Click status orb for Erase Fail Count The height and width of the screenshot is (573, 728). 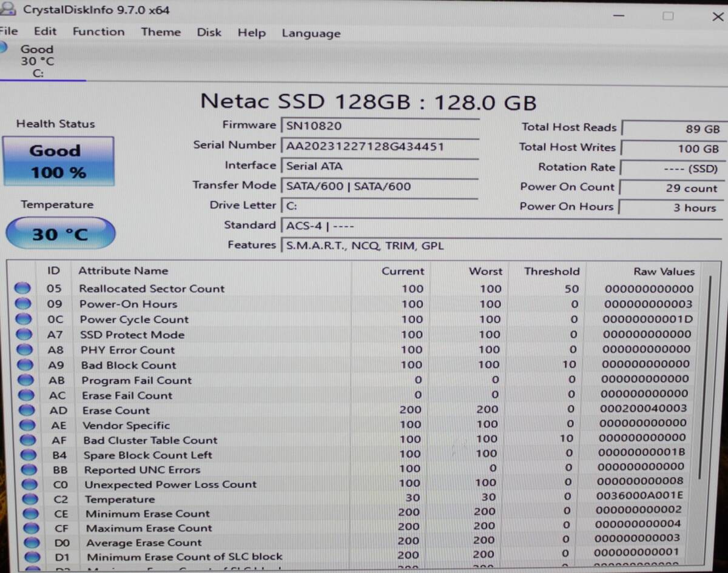[x=26, y=395]
